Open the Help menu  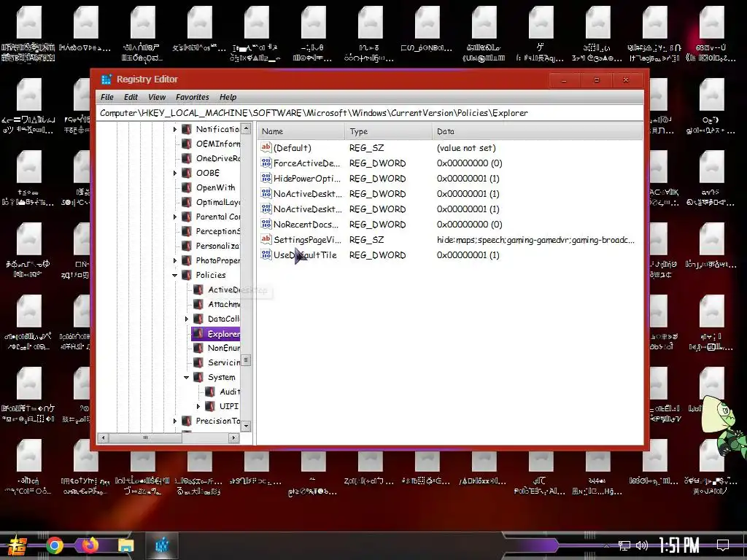point(228,97)
